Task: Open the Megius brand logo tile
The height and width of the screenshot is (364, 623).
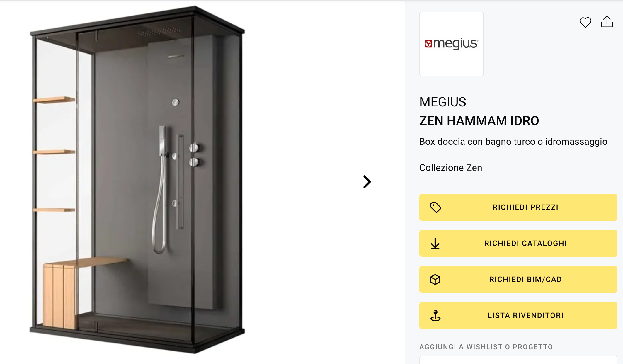Action: [451, 44]
